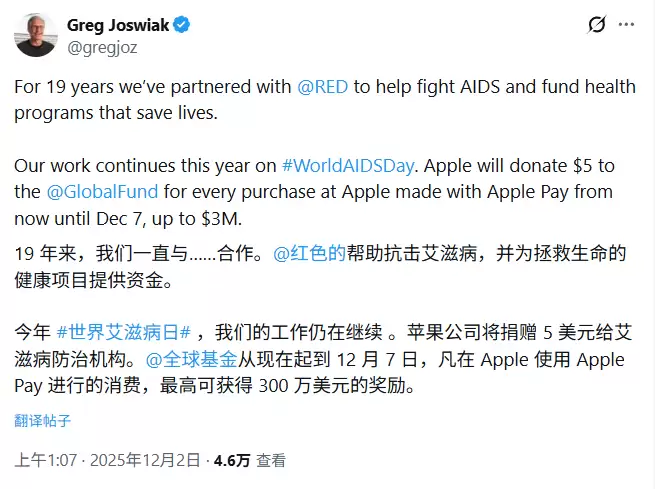Screen dimensions: 655x489
Task: Open the @RED mention link
Action: pos(324,87)
